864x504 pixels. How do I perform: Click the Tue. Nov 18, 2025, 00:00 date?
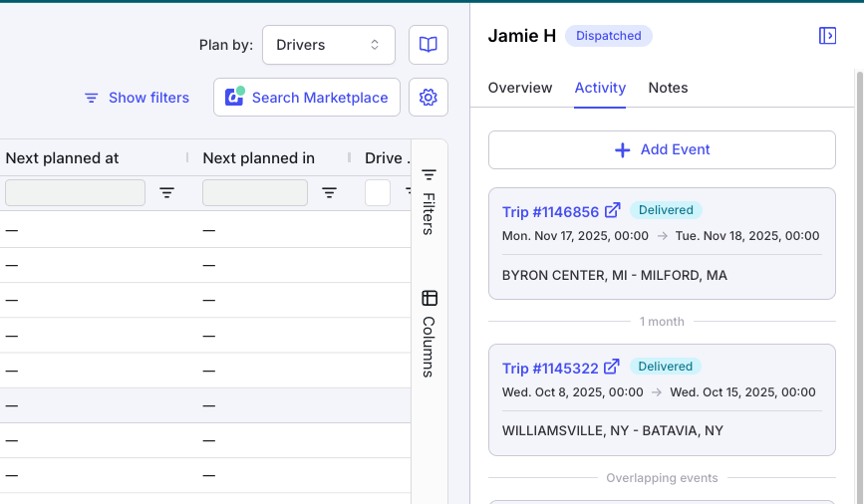[747, 236]
